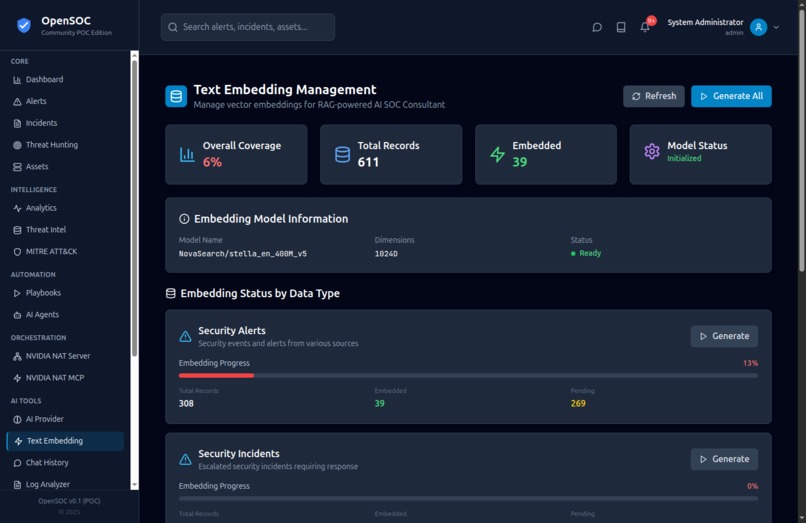The height and width of the screenshot is (523, 806).
Task: Focus the Search alerts, incidents, assets field
Action: coord(248,27)
